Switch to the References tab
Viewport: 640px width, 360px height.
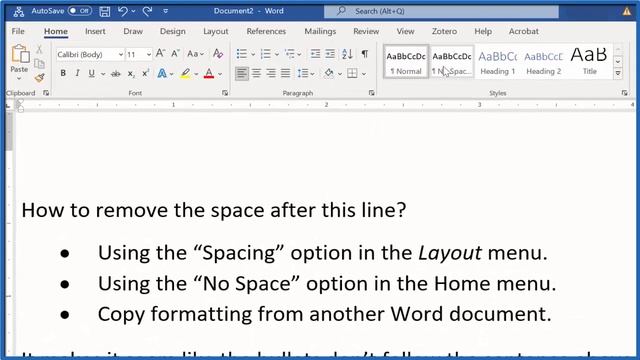coord(266,31)
